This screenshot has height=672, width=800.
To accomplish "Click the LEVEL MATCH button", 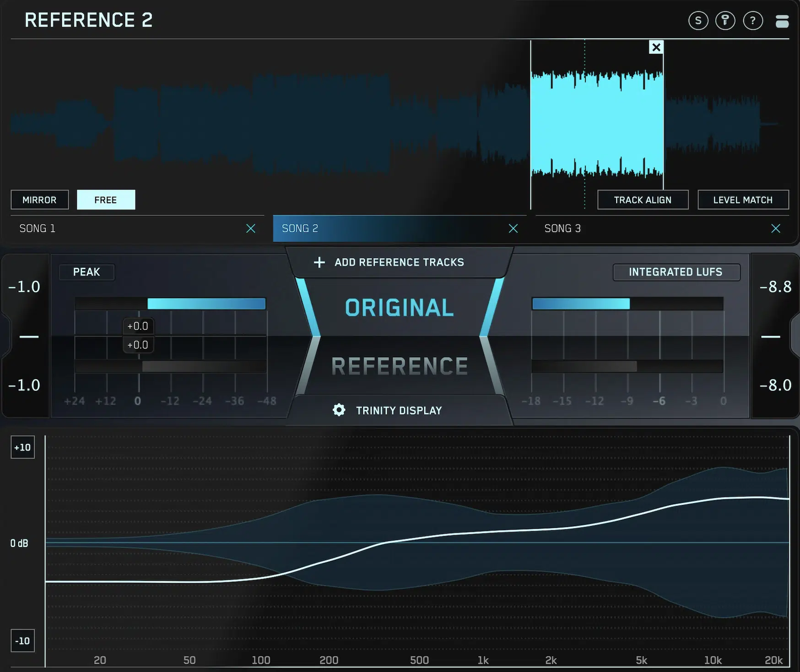I will [743, 200].
